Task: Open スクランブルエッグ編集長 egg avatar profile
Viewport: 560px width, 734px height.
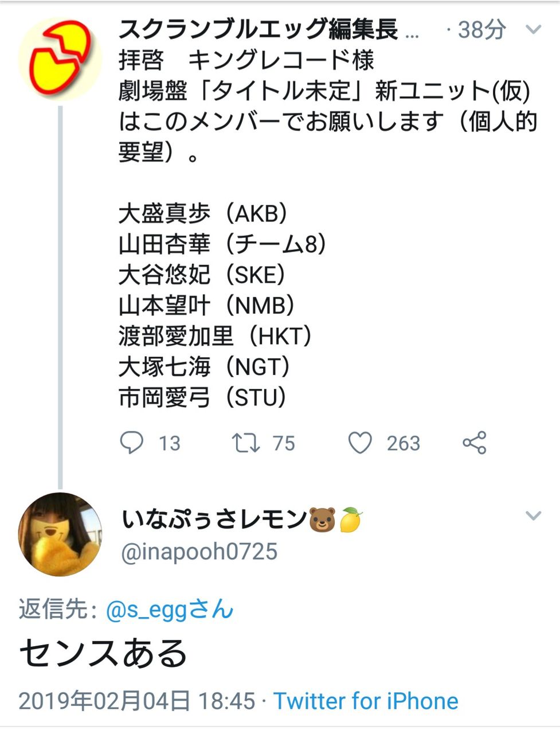Action: click(x=60, y=58)
